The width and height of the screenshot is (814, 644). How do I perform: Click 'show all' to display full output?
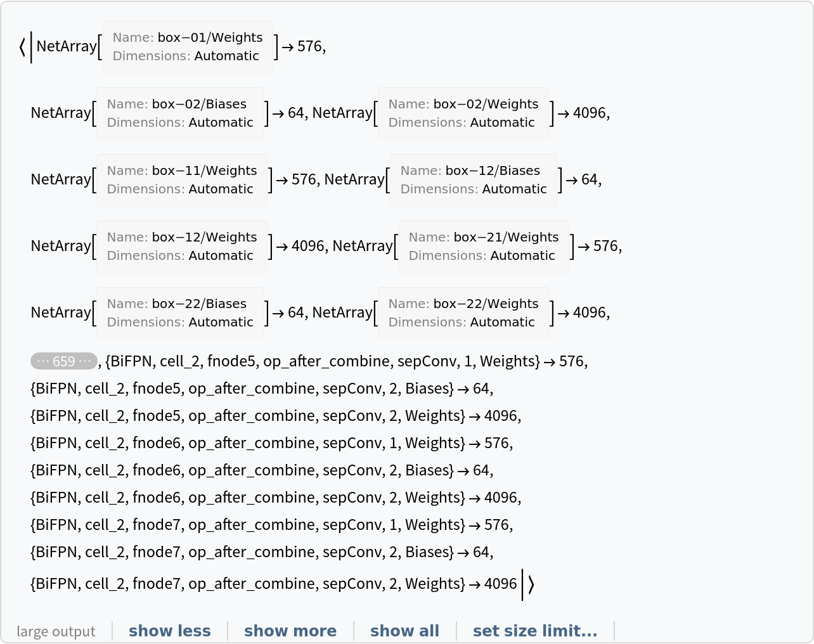click(x=404, y=631)
